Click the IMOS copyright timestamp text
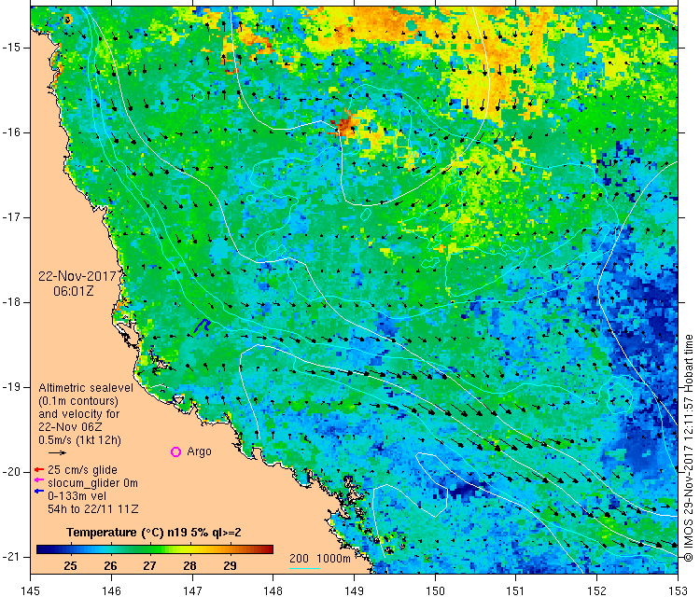The height and width of the screenshot is (597, 700). [688, 448]
